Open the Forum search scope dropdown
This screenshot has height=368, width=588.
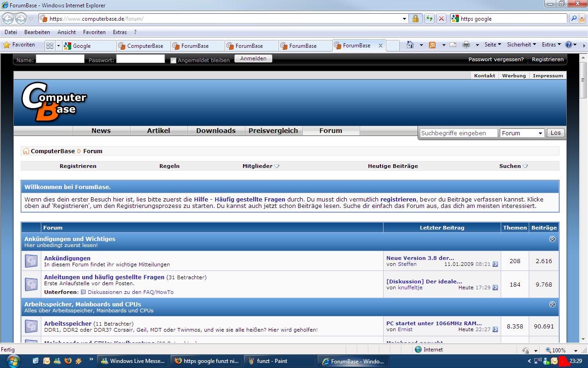(522, 133)
